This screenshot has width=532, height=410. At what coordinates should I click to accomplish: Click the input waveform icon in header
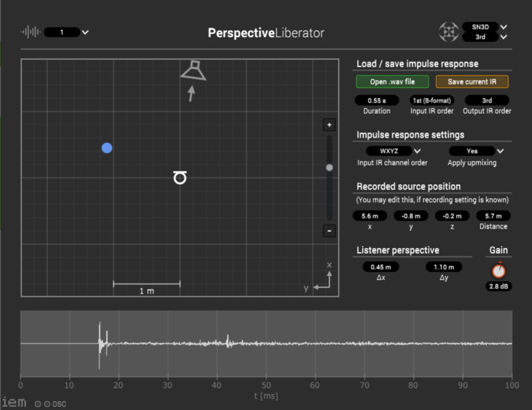click(31, 31)
